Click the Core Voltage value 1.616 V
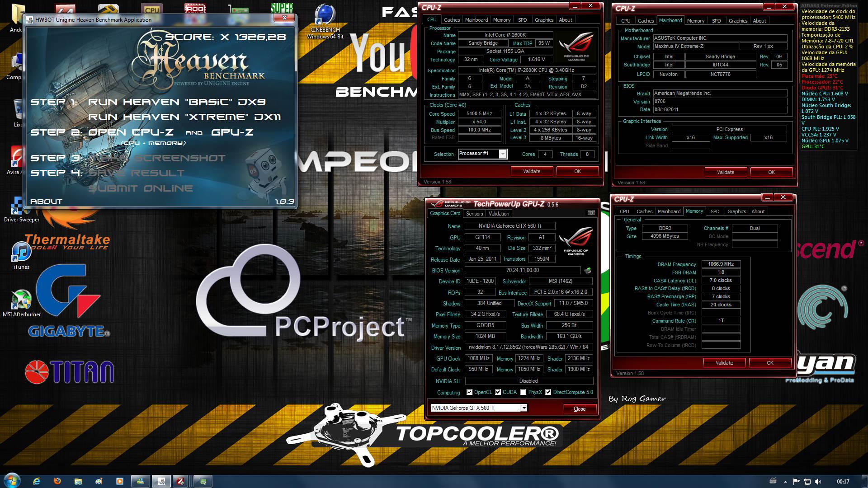Screen dimensions: 868x488 pyautogui.click(x=537, y=60)
